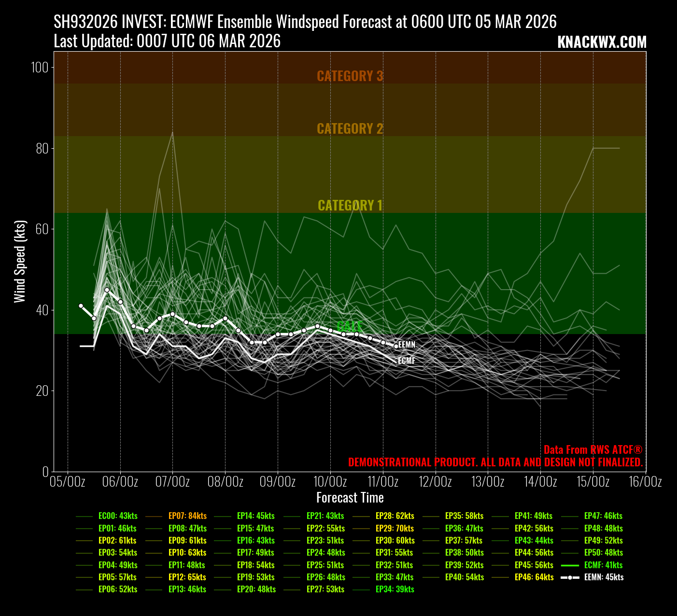Image resolution: width=677 pixels, height=616 pixels.
Task: Click the 16/00z tick on time axis
Action: click(x=646, y=482)
